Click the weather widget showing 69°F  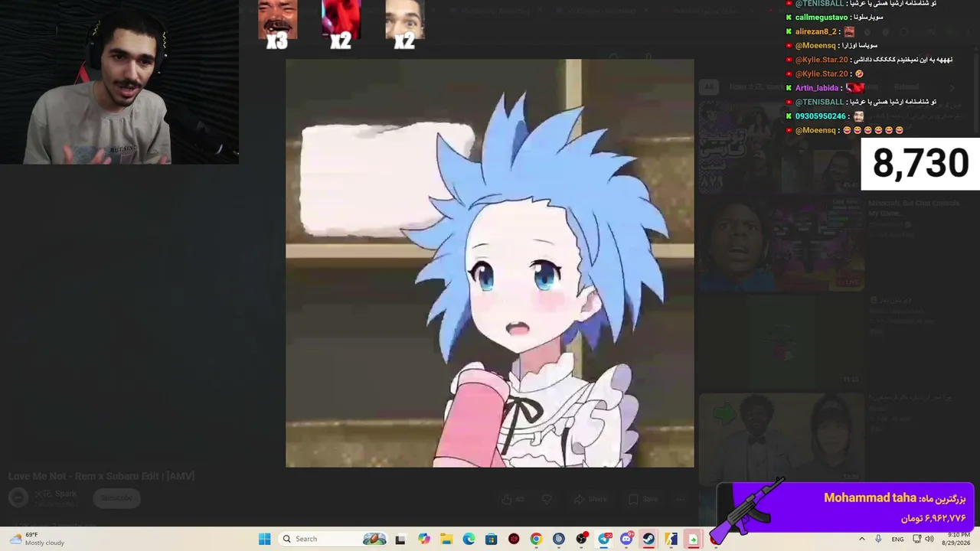click(x=37, y=539)
